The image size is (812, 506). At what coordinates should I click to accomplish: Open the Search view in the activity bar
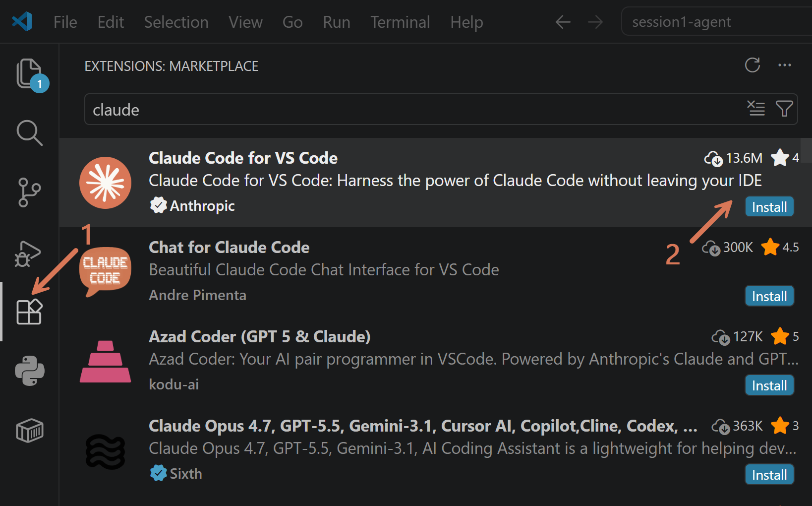pos(30,132)
